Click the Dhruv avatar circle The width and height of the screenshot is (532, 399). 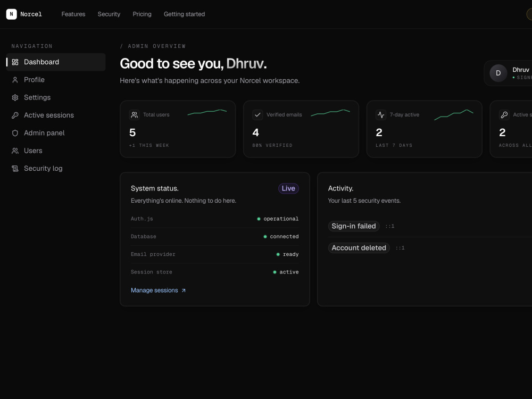498,73
